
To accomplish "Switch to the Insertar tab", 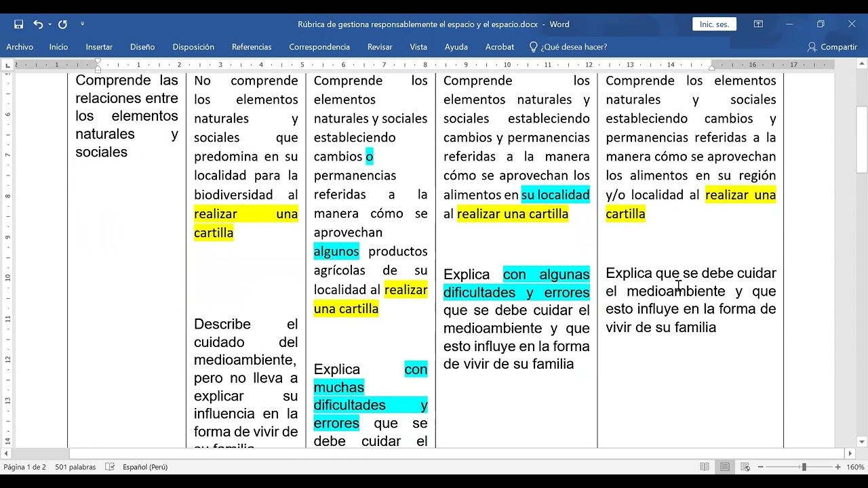I will click(99, 47).
